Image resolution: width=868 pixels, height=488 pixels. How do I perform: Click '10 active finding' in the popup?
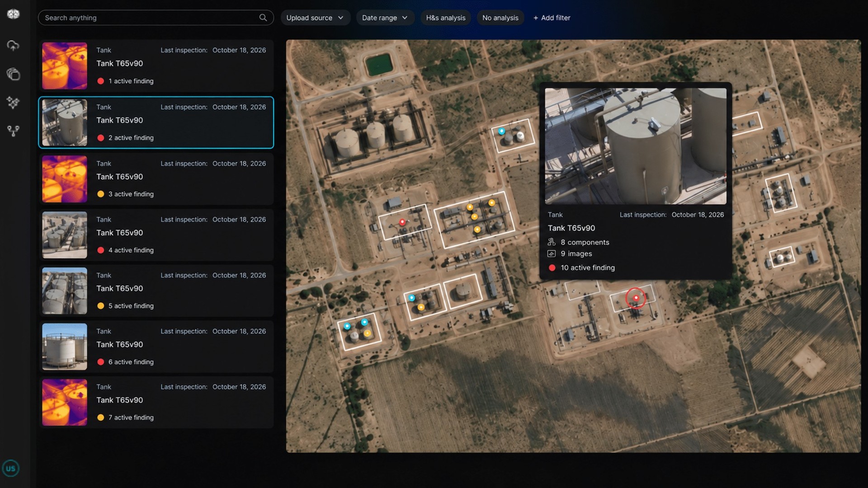coord(588,267)
